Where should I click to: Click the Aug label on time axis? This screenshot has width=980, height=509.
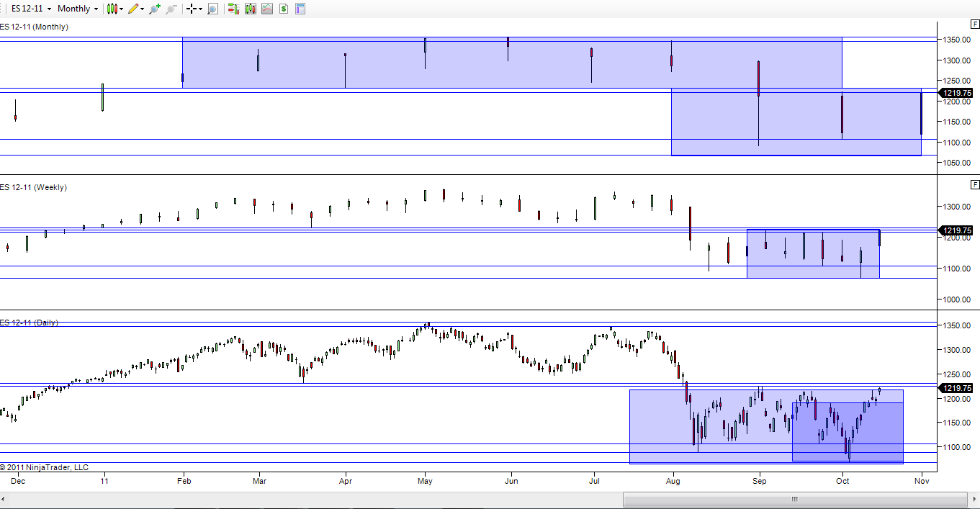click(x=673, y=480)
